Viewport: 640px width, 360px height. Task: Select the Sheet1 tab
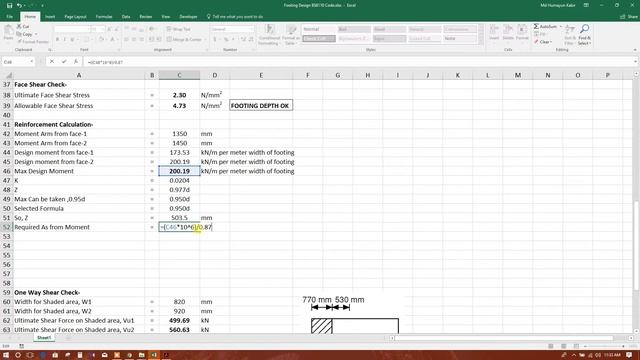[44, 338]
